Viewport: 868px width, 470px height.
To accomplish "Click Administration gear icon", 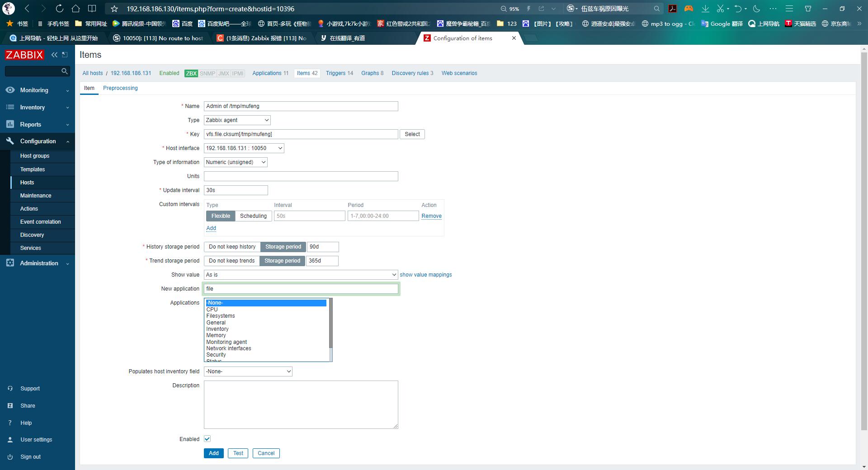I will point(10,263).
